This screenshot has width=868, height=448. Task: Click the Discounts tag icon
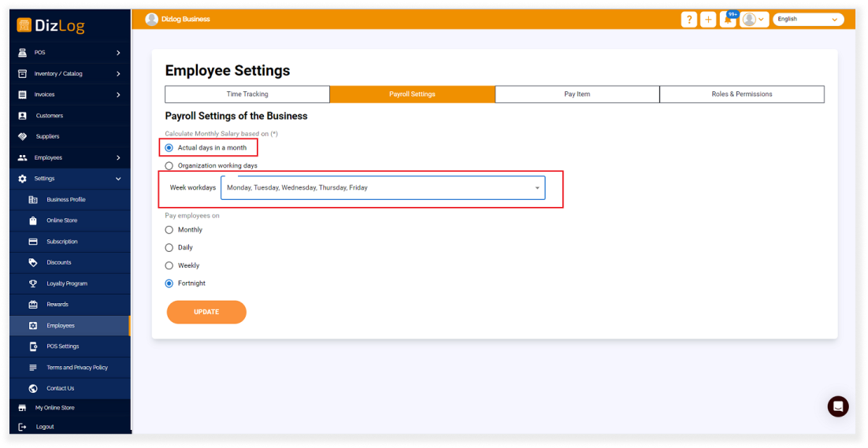coord(33,263)
